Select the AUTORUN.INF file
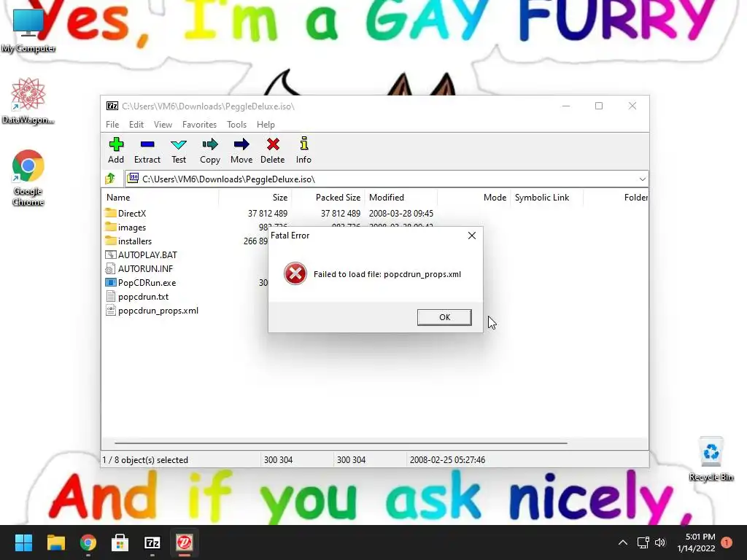This screenshot has height=560, width=747. coord(139,268)
